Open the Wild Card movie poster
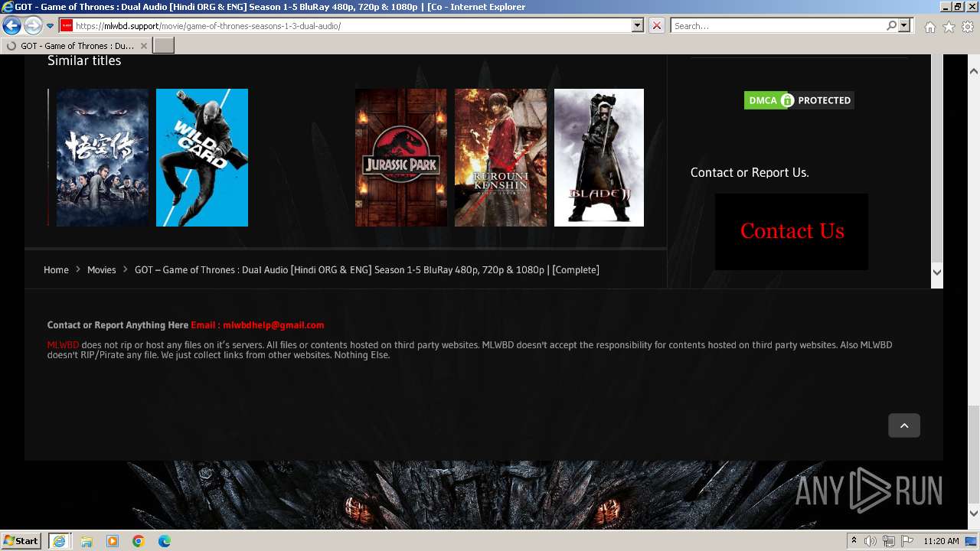The width and height of the screenshot is (980, 551). click(x=202, y=158)
